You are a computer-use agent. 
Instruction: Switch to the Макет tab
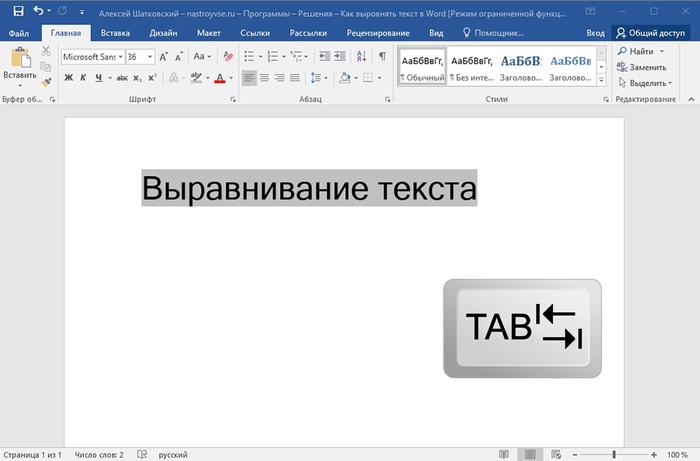[209, 32]
